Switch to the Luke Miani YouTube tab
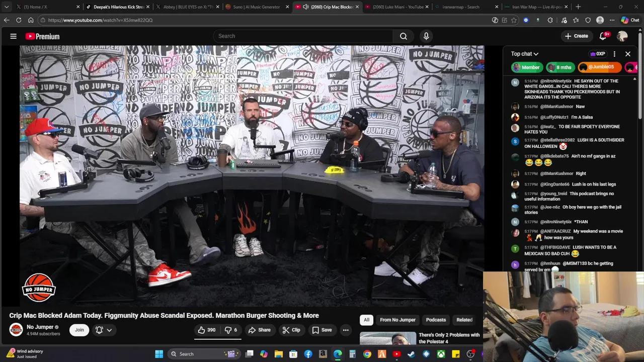644x362 pixels. [396, 7]
